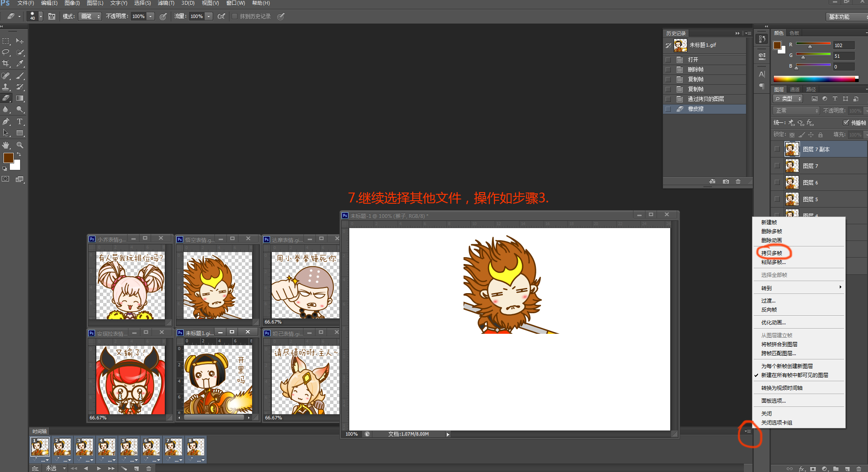Viewport: 868px width, 472px height.
Task: Select the Hand tool
Action: coord(6,145)
